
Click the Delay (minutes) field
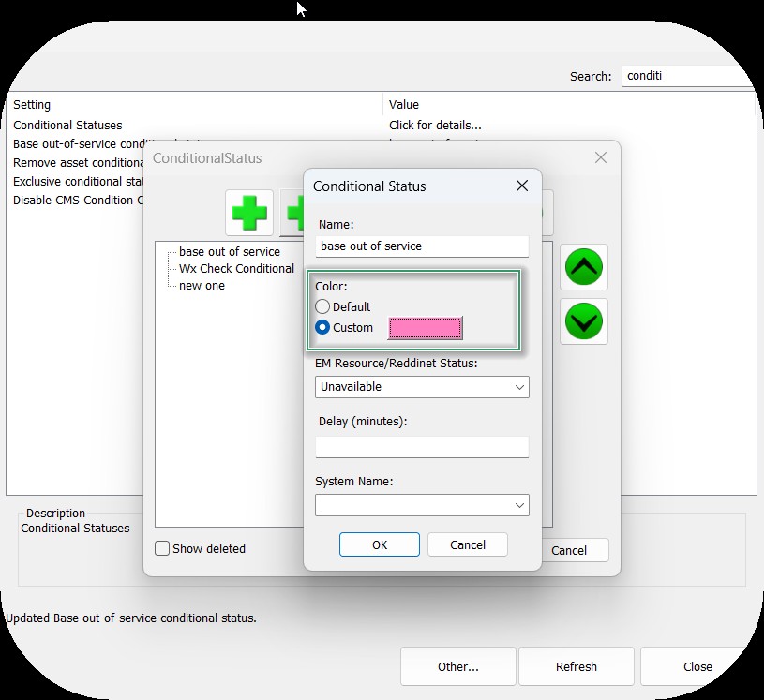pyautogui.click(x=422, y=447)
